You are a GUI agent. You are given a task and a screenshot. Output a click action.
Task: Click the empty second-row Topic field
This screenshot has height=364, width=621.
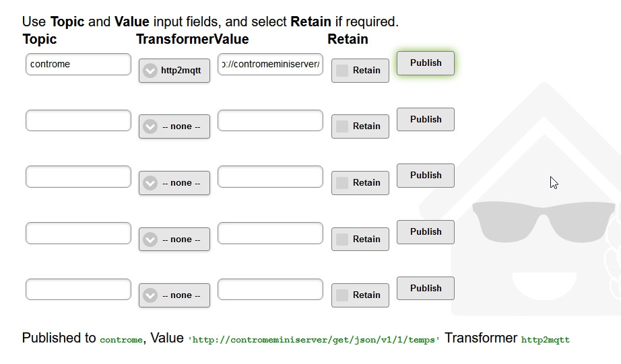[x=78, y=120]
